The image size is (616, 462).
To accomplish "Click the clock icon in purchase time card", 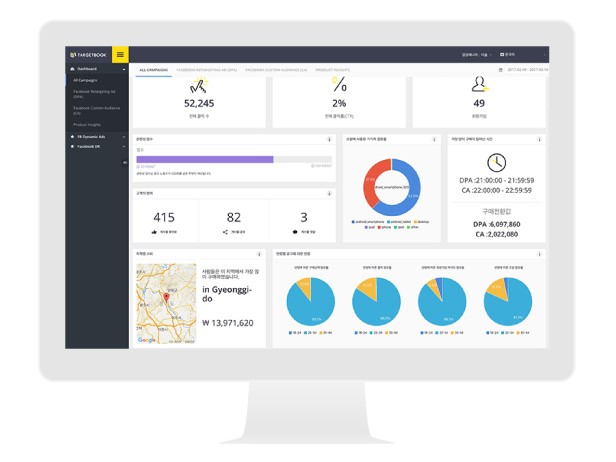I will click(x=496, y=163).
